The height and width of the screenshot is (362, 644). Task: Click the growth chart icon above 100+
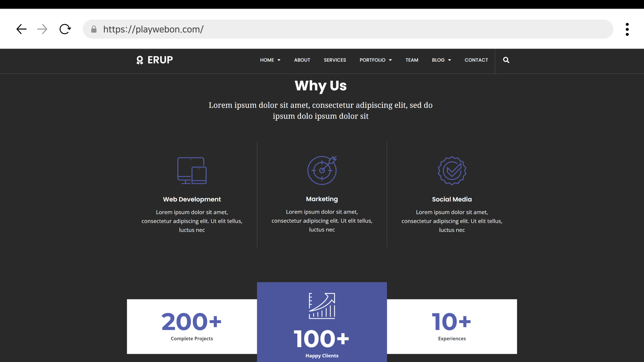coord(322,306)
